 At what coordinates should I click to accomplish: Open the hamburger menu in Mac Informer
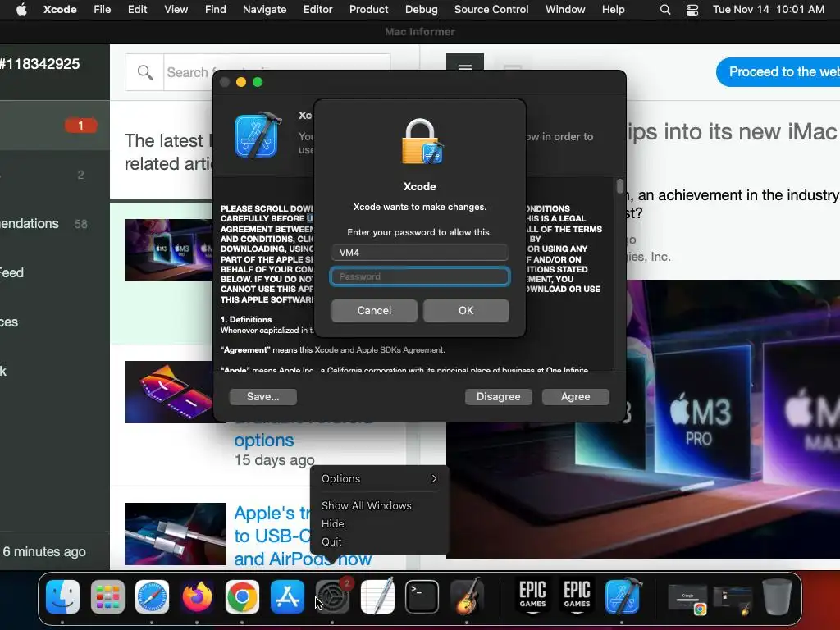[x=465, y=67]
